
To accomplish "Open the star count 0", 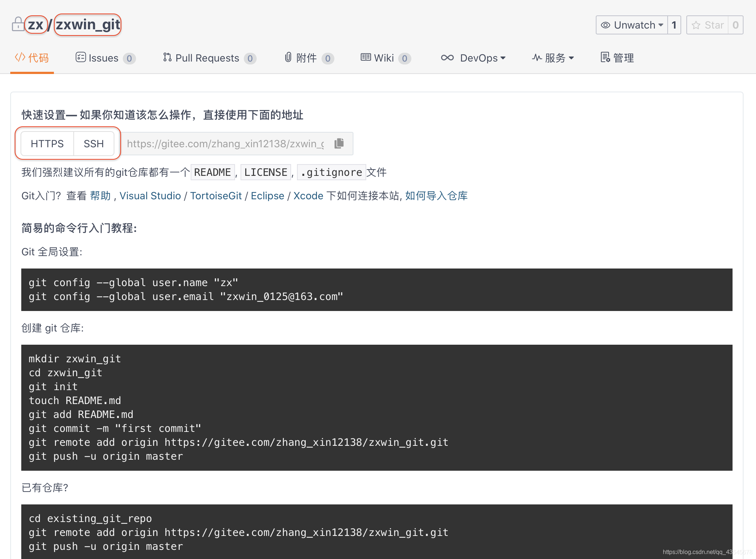I will (735, 25).
